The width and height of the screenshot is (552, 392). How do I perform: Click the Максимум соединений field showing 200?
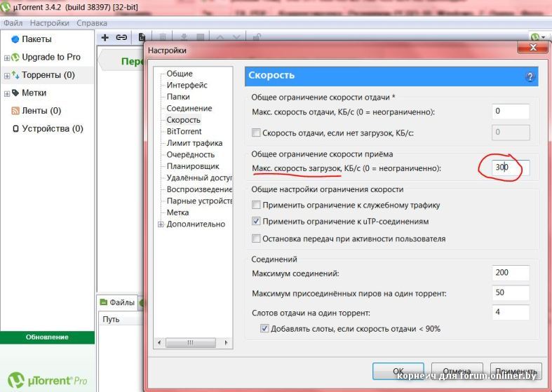point(511,273)
